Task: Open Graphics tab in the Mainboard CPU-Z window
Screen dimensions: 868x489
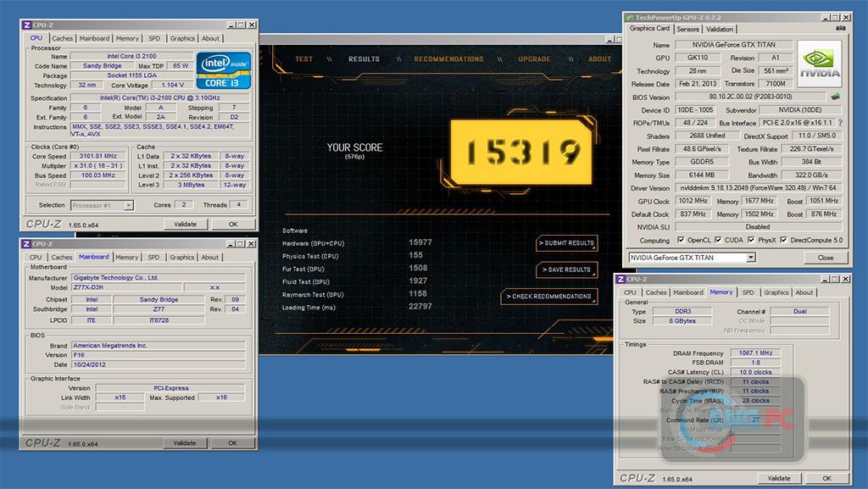Action: (x=181, y=258)
